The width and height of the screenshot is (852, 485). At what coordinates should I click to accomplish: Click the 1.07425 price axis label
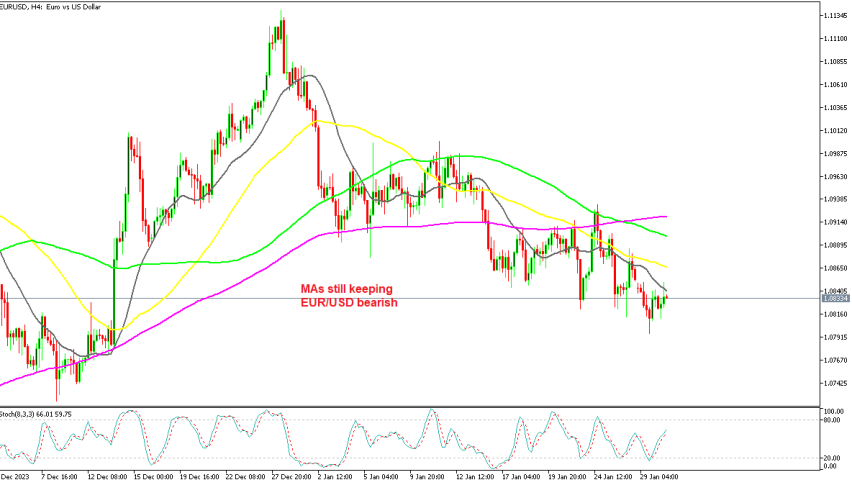(836, 383)
